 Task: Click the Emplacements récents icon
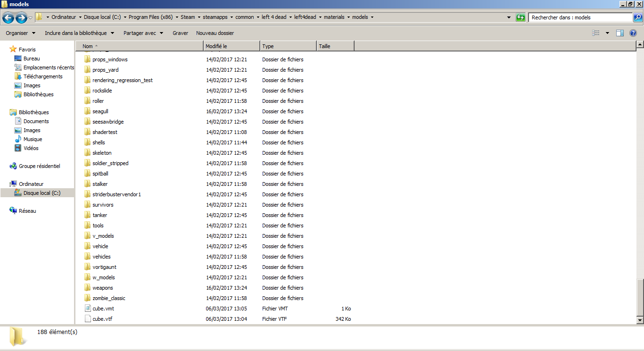tap(18, 67)
